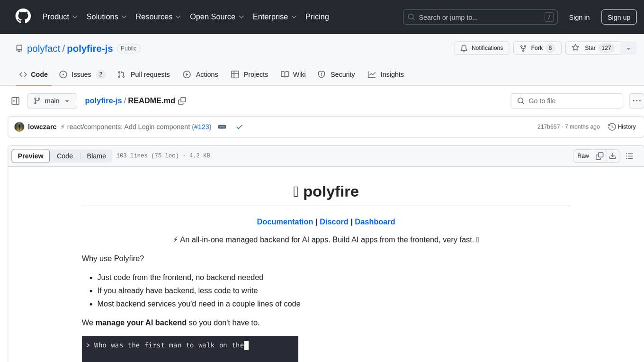Click the Public visibility label
The height and width of the screenshot is (362, 644).
[x=128, y=48]
